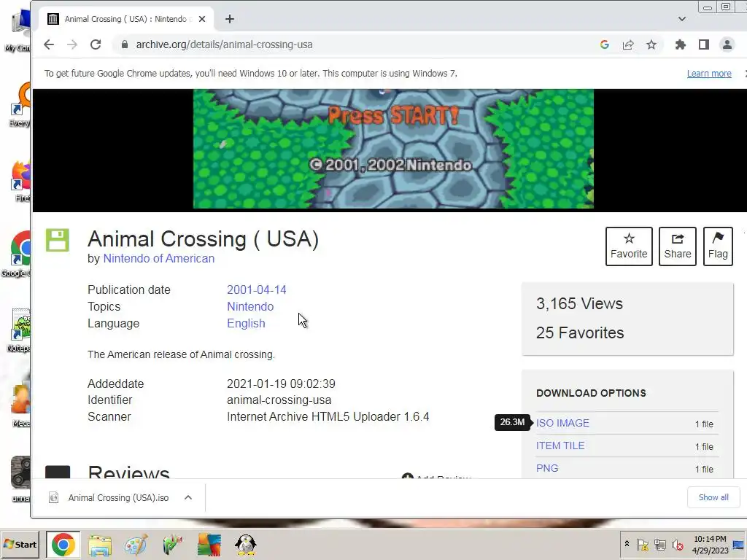Viewport: 747px width, 560px height.
Task: Reload the archive.org page
Action: [96, 44]
